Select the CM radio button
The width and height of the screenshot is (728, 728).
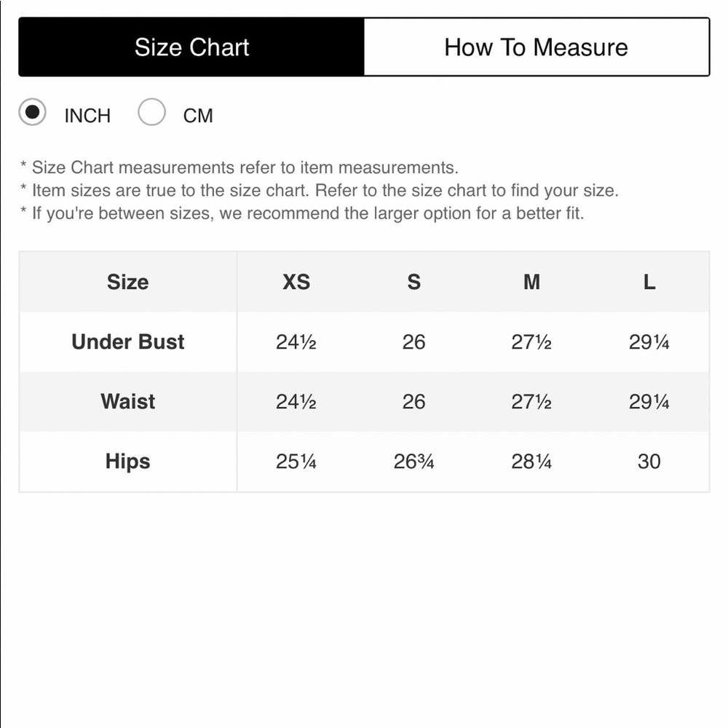click(151, 112)
